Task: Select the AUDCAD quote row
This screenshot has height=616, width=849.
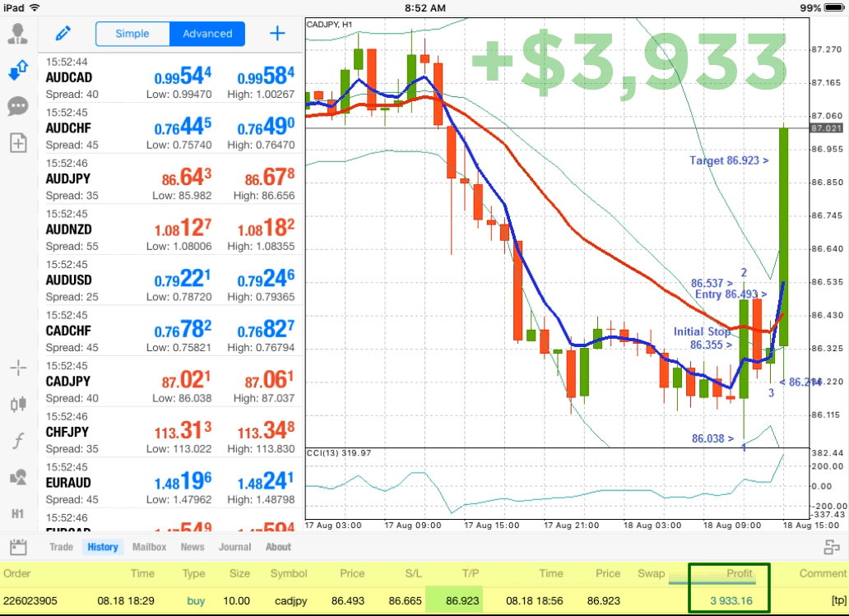Action: (170, 78)
